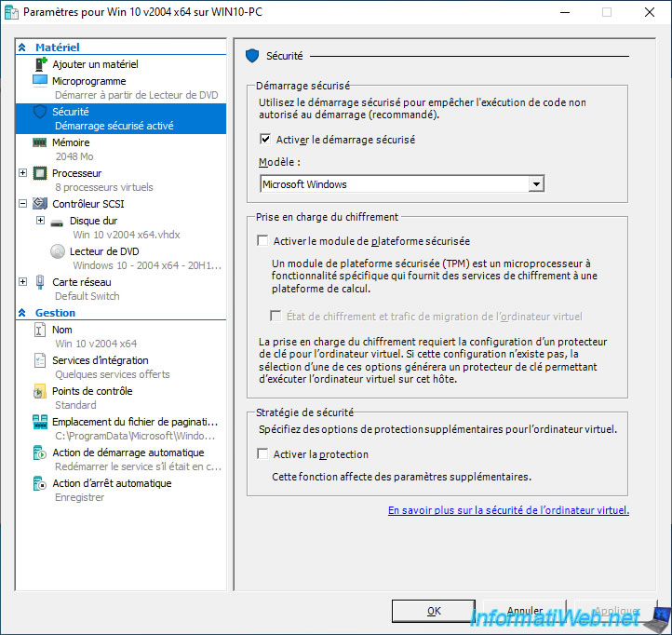
Task: Select the Processeur chip icon
Action: coord(40,173)
